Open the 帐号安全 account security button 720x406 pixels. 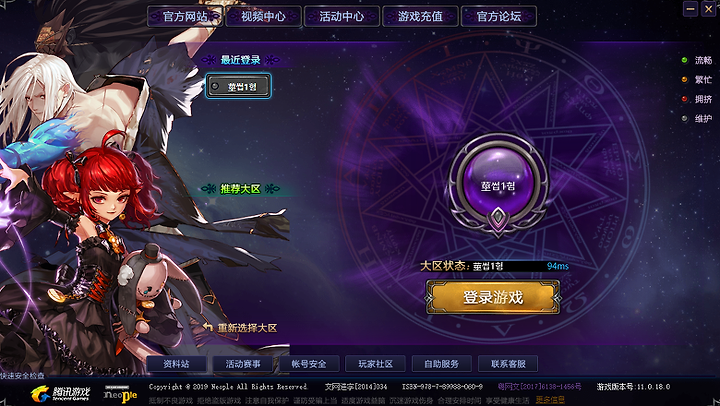tap(309, 364)
